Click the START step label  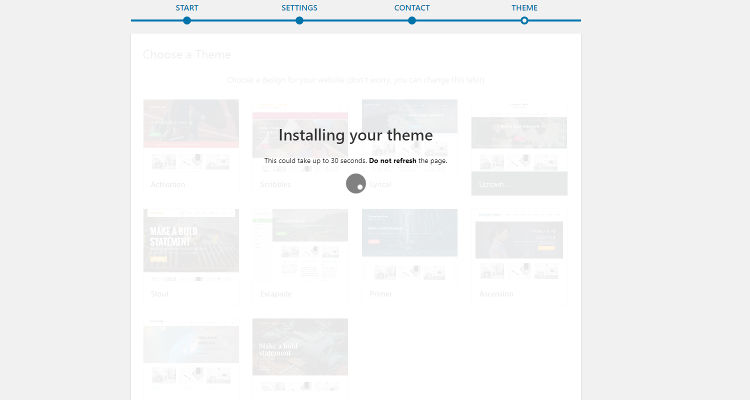click(186, 8)
